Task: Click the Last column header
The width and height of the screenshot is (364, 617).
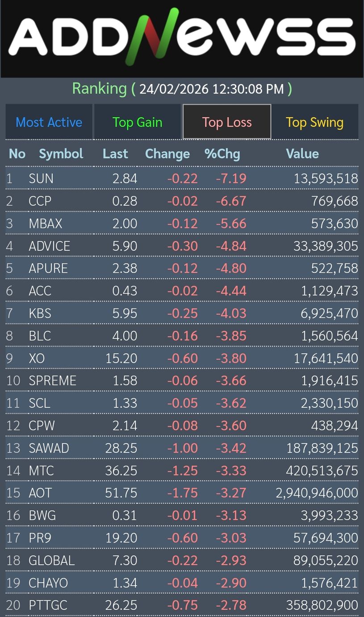Action: tap(115, 154)
